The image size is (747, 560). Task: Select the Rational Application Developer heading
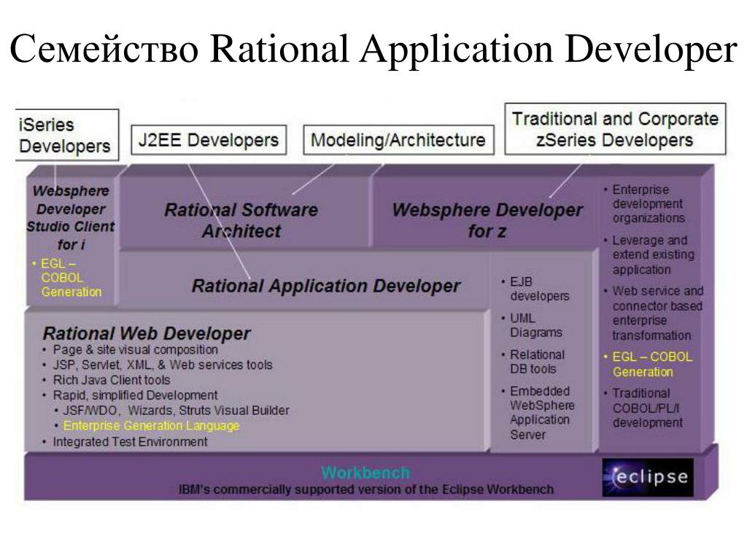326,286
